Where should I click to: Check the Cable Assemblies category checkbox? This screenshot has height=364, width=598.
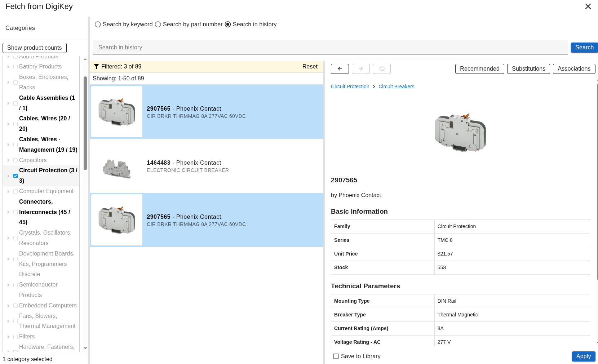15,103
